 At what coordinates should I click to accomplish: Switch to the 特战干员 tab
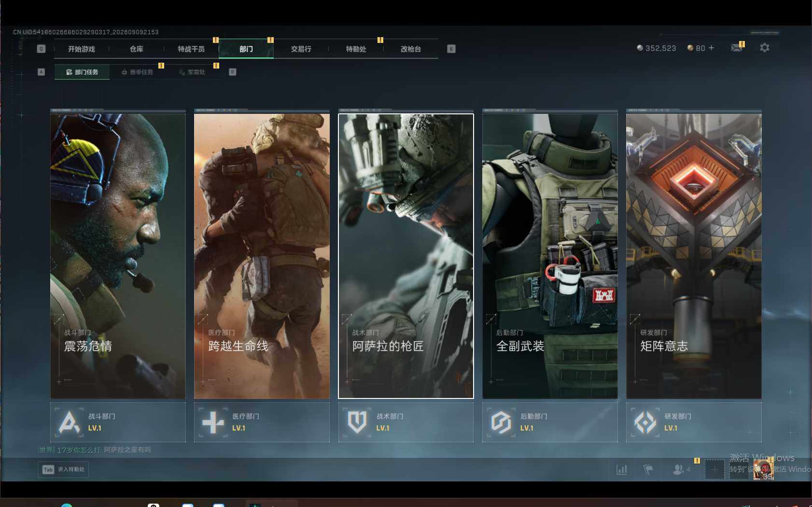[191, 49]
